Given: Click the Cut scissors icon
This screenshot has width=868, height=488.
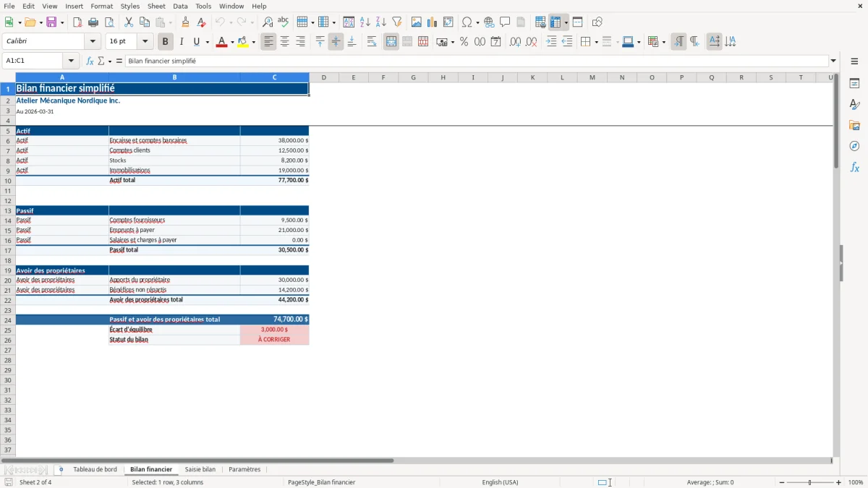Looking at the screenshot, I should (x=129, y=22).
